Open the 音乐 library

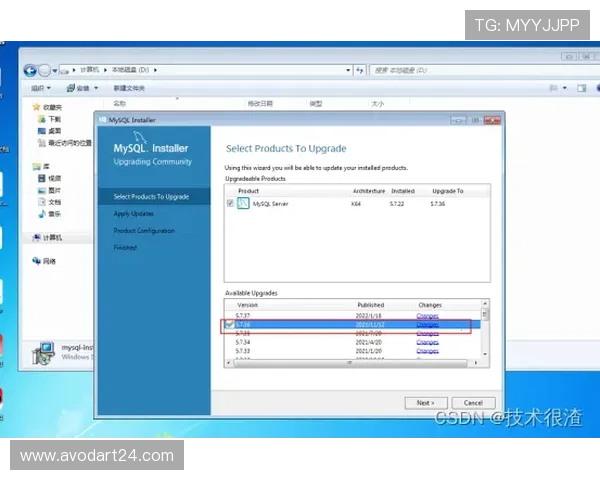coord(50,214)
